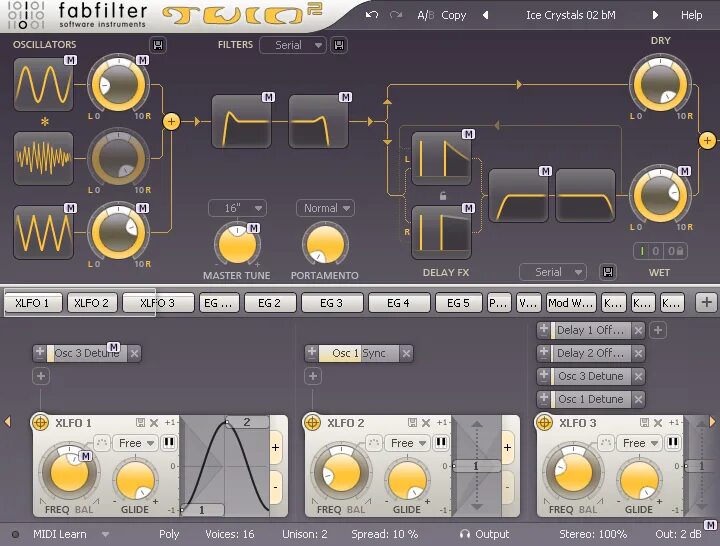Click the Master Tune knob
The width and height of the screenshot is (720, 546).
(237, 245)
